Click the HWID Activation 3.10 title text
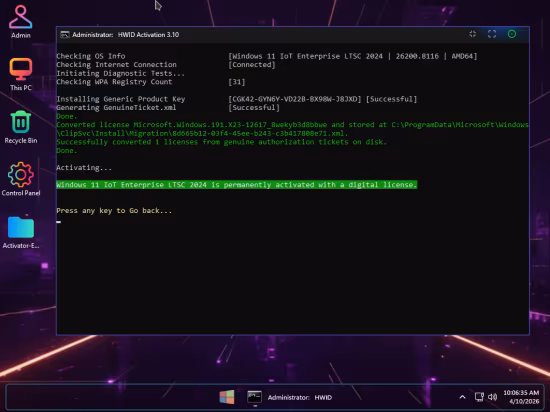 pos(148,35)
